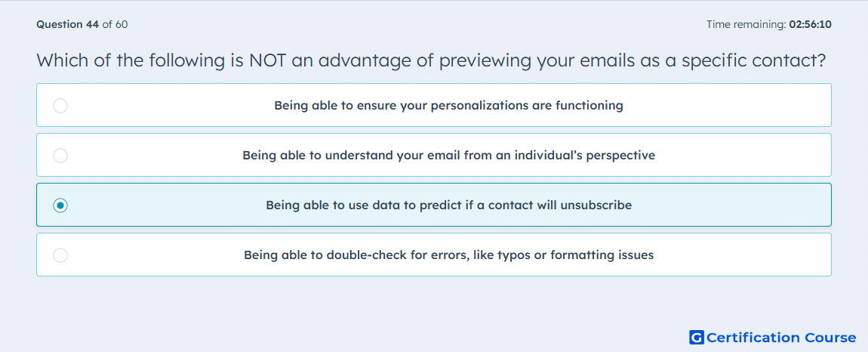Click the G logo icon beside Certification Course
Screen dimensions: 868x352
click(x=697, y=337)
